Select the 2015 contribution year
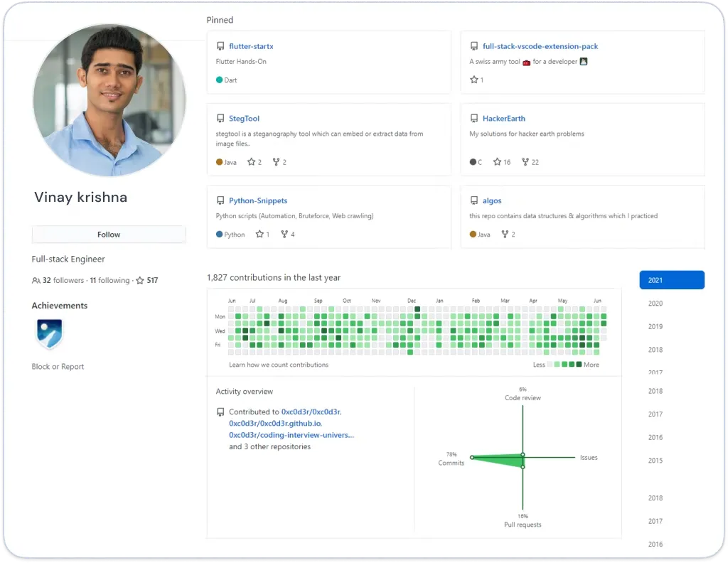 (655, 461)
